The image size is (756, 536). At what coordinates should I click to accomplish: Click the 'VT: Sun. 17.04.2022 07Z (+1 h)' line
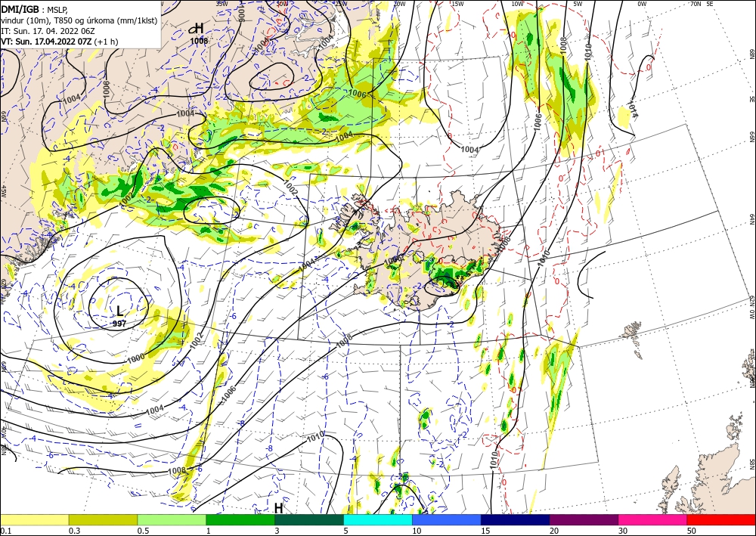coord(59,41)
